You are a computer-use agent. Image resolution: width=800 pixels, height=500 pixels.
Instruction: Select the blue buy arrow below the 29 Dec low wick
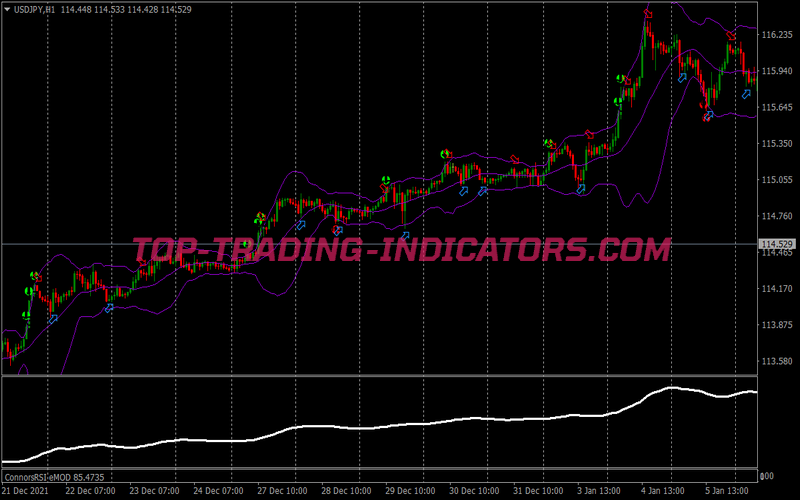tap(405, 236)
